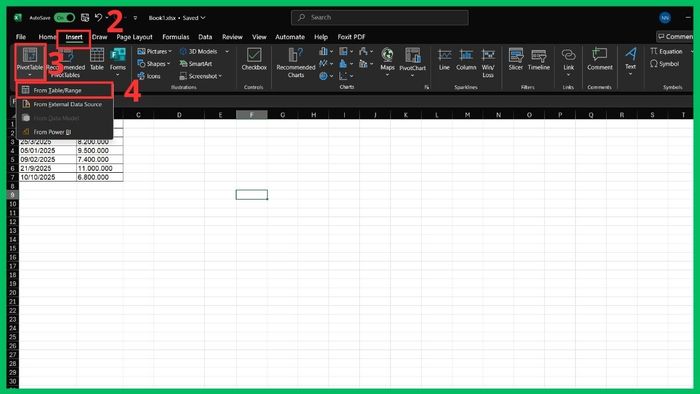The image size is (700, 394).
Task: Click the Maps chart button
Action: pos(387,62)
